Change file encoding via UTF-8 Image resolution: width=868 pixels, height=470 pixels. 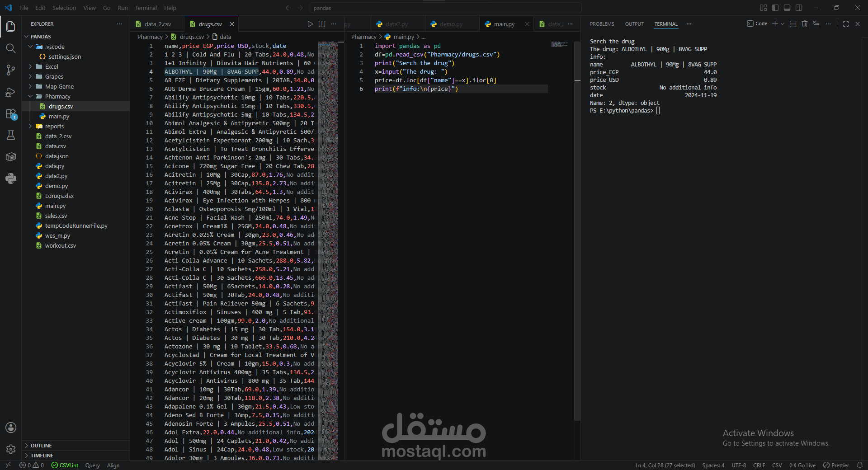(739, 465)
